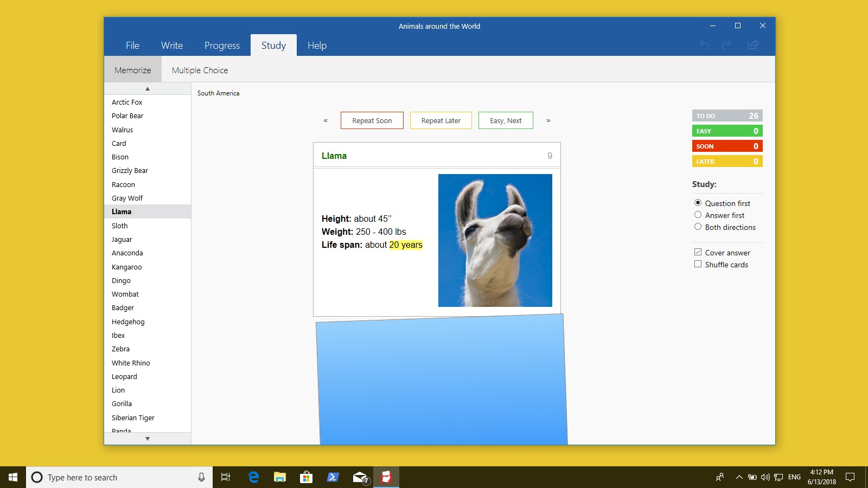Switch to the Multiple Choice tab
This screenshot has height=488, width=868.
[x=200, y=70]
